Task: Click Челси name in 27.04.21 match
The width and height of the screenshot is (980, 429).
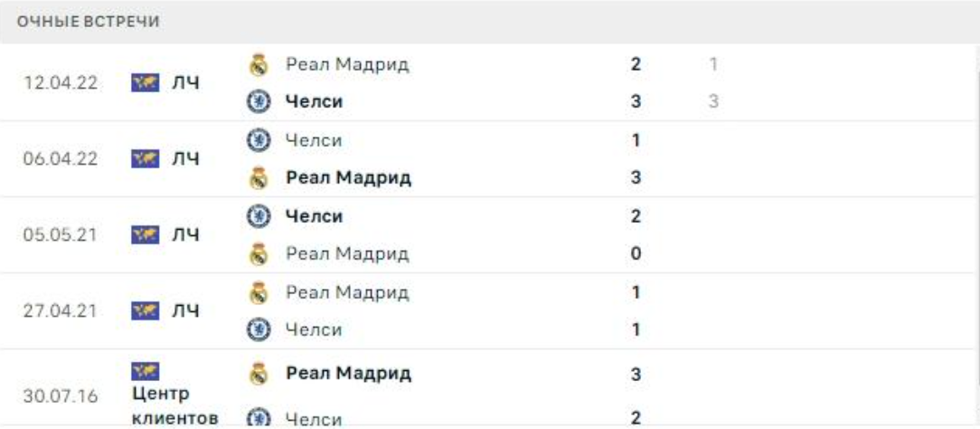Action: point(313,330)
